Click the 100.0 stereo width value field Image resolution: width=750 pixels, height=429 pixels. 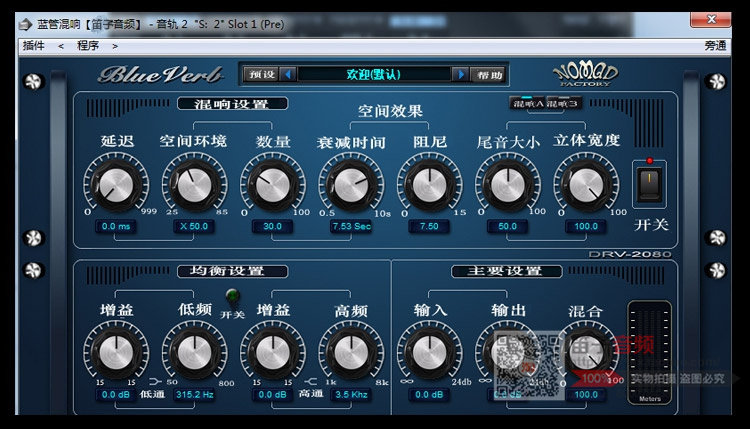click(586, 226)
